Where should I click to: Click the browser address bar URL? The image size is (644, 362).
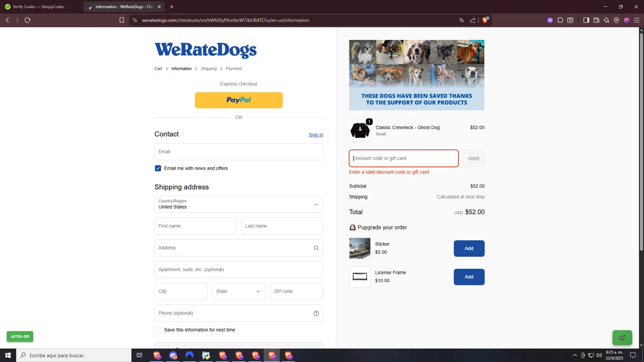click(225, 20)
